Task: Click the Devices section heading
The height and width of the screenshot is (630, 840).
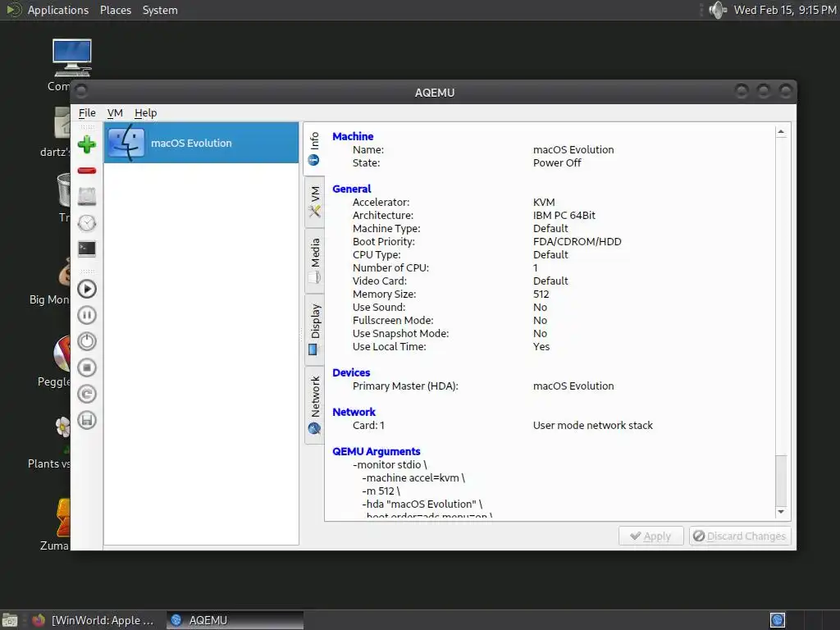Action: tap(351, 373)
